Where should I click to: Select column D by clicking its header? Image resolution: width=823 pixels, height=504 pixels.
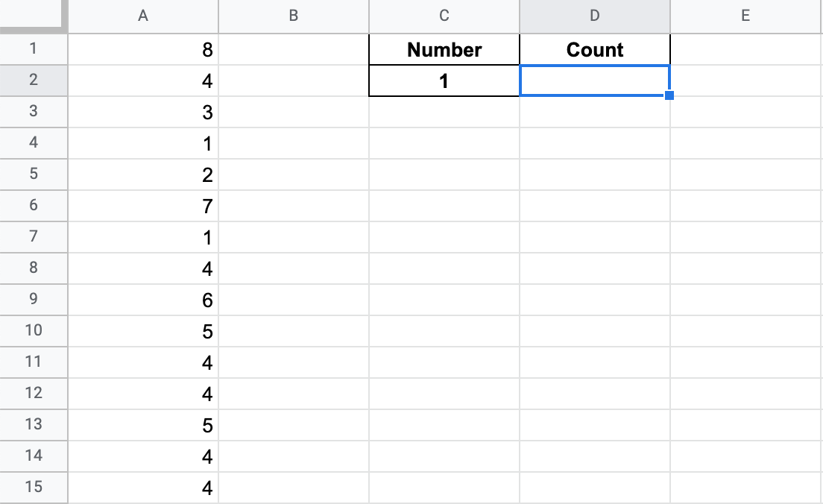(594, 15)
